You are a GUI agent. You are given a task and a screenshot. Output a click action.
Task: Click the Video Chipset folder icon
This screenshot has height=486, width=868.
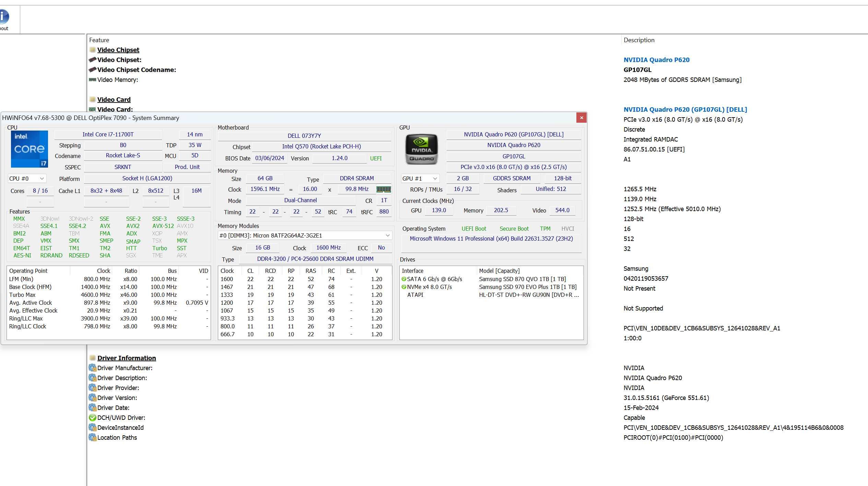coord(92,50)
